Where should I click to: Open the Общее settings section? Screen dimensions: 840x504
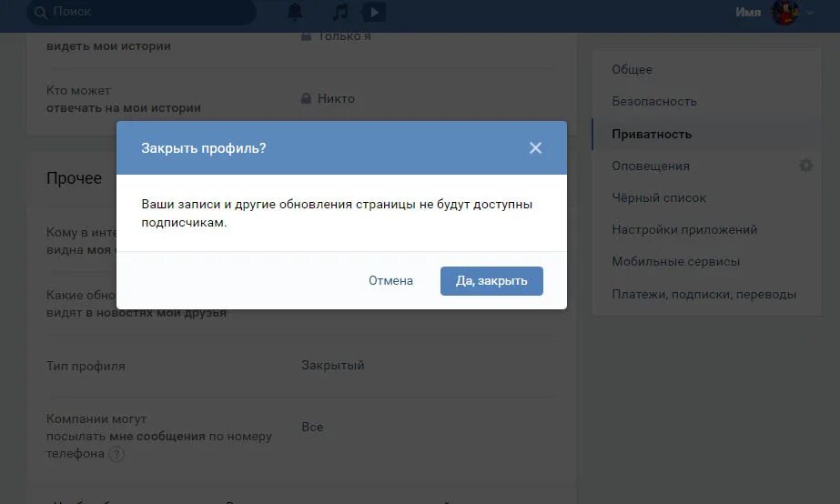pyautogui.click(x=633, y=70)
